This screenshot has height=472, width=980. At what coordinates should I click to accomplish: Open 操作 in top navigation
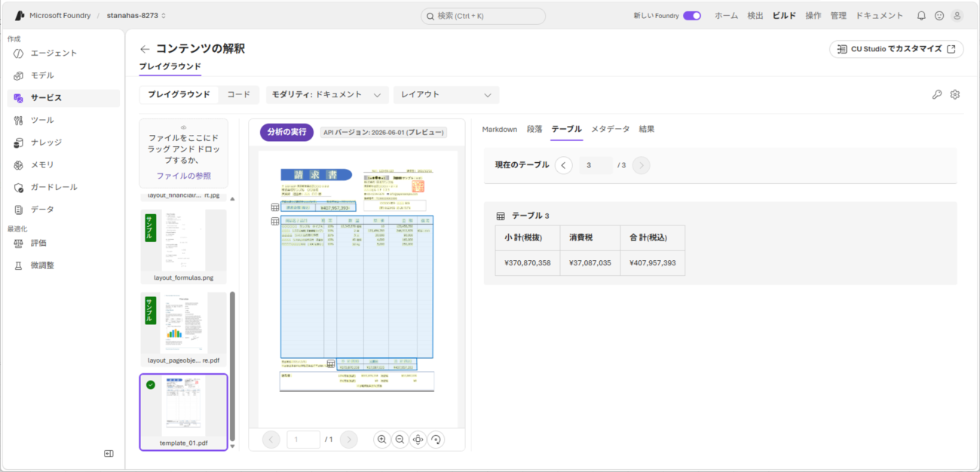(813, 16)
